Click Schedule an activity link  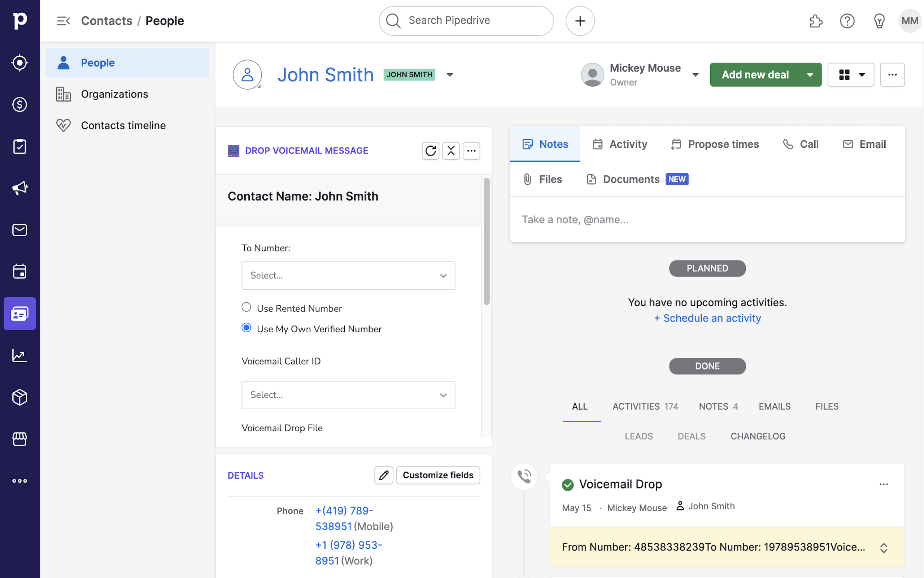tap(707, 318)
